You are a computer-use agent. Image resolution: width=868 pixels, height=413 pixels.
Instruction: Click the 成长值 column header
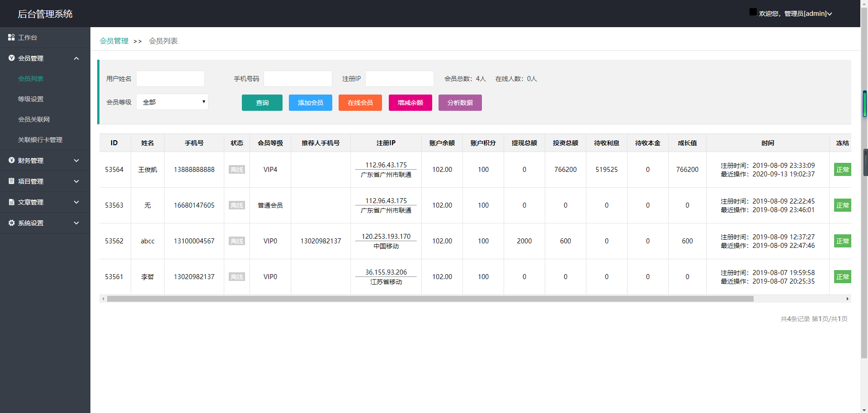point(687,143)
